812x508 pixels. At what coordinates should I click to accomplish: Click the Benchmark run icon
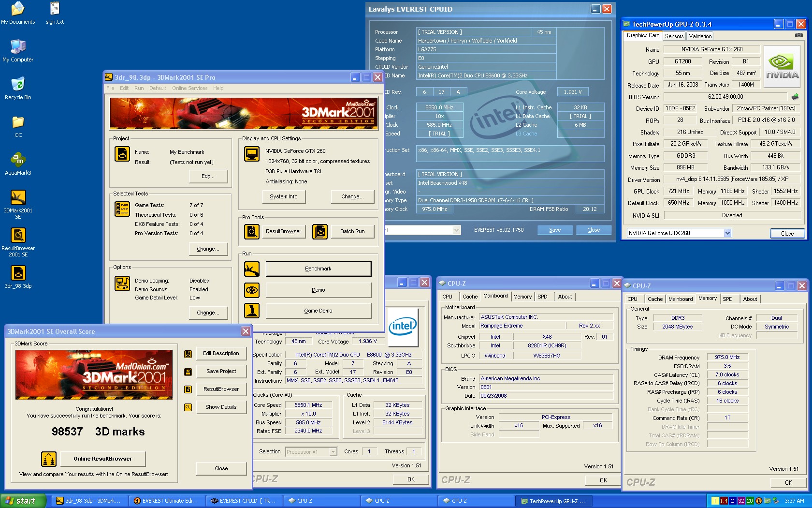point(252,269)
